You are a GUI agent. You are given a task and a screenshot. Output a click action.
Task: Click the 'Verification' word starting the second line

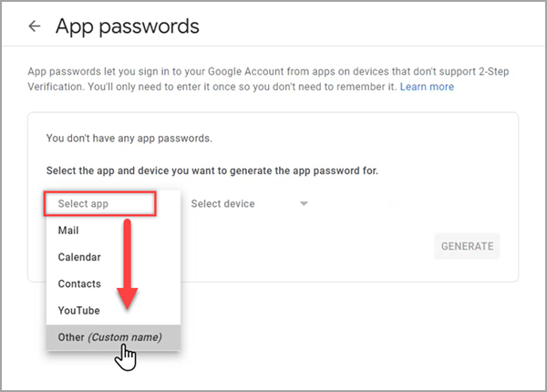click(x=57, y=87)
